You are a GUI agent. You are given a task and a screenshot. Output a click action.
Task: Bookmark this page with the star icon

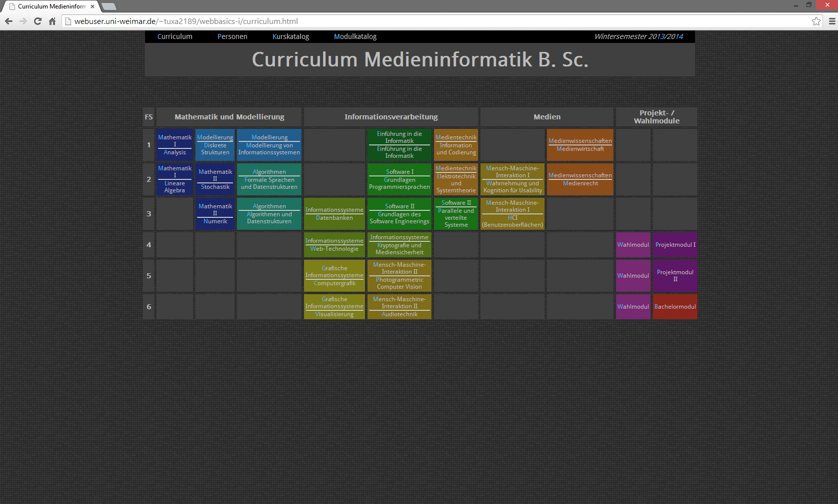816,21
